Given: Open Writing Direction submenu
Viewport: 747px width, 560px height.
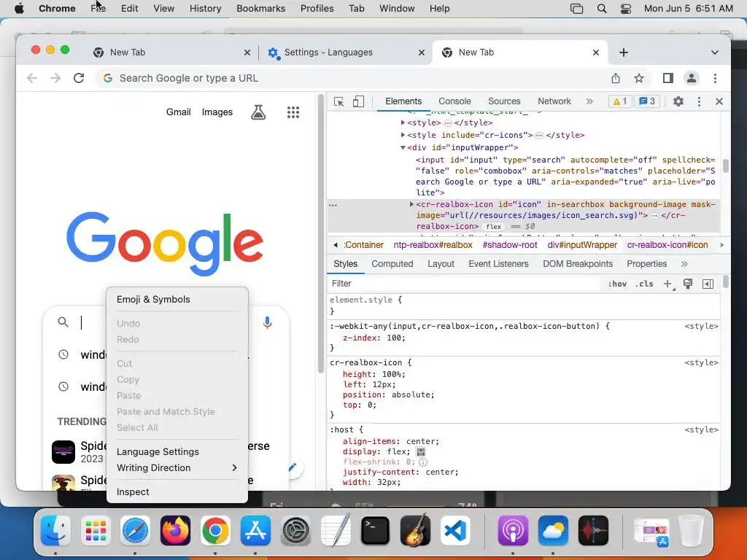Looking at the screenshot, I should 177,467.
